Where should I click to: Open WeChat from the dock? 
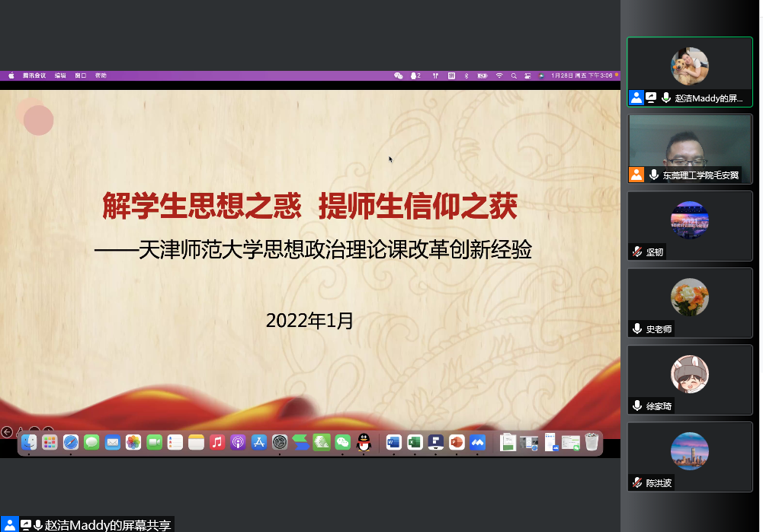(x=342, y=442)
